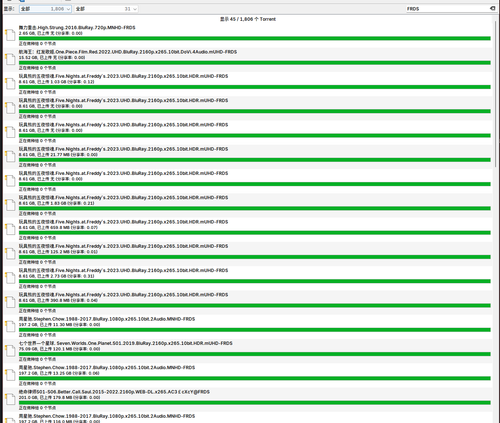Click the High.Strung.2016 green progress bar
This screenshot has height=423, width=500.
tap(255, 38)
